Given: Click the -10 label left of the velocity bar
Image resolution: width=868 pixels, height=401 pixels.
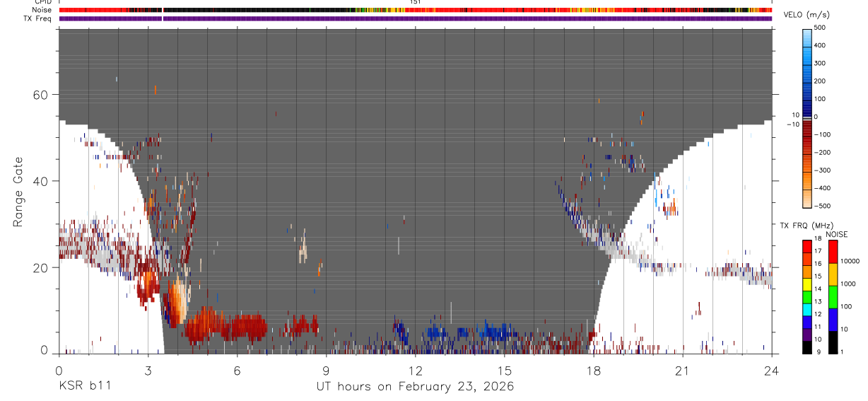Looking at the screenshot, I should coord(792,124).
